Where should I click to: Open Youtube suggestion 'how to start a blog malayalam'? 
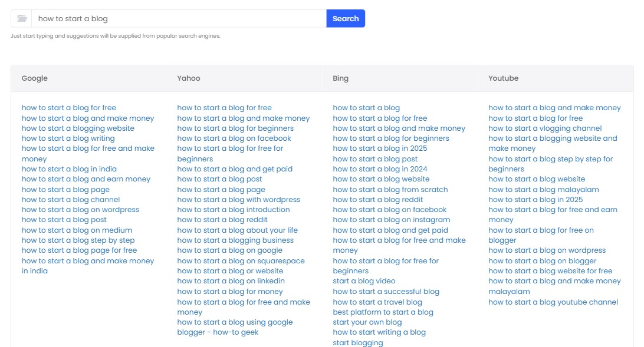click(544, 190)
